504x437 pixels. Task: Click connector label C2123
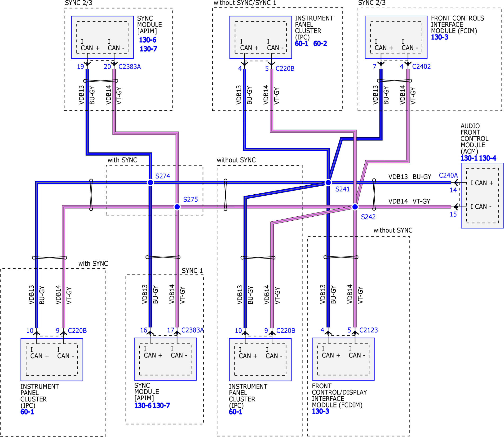point(368,330)
